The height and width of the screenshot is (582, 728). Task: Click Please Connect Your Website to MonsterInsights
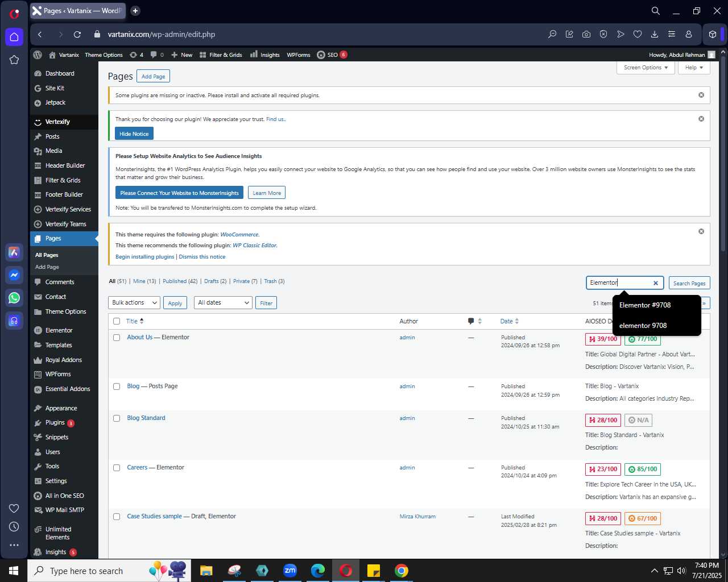point(179,193)
